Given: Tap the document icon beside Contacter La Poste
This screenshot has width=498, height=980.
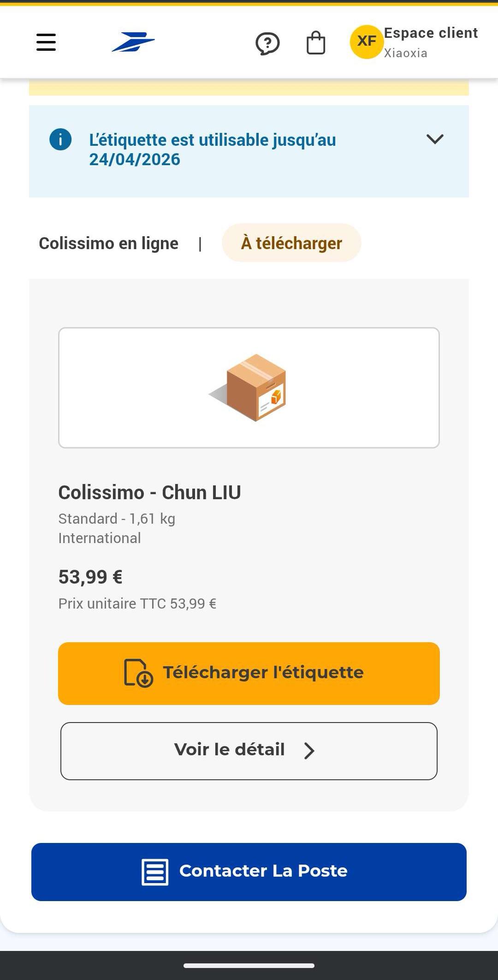Looking at the screenshot, I should pyautogui.click(x=155, y=872).
